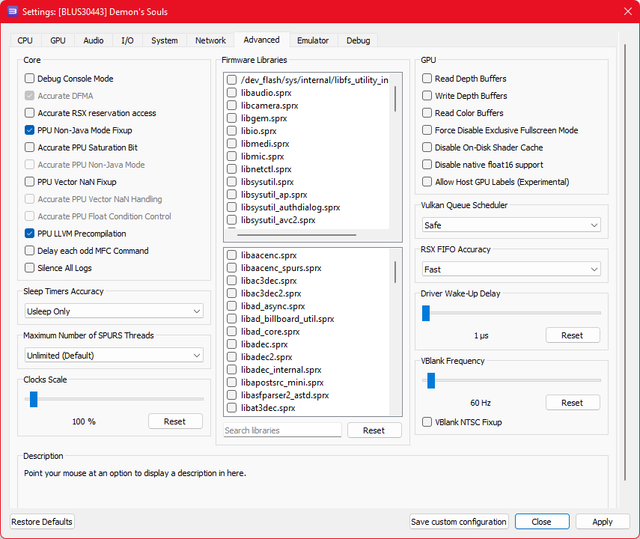
Task: Check libaacenc.sprx in the lower library list
Action: tap(232, 255)
